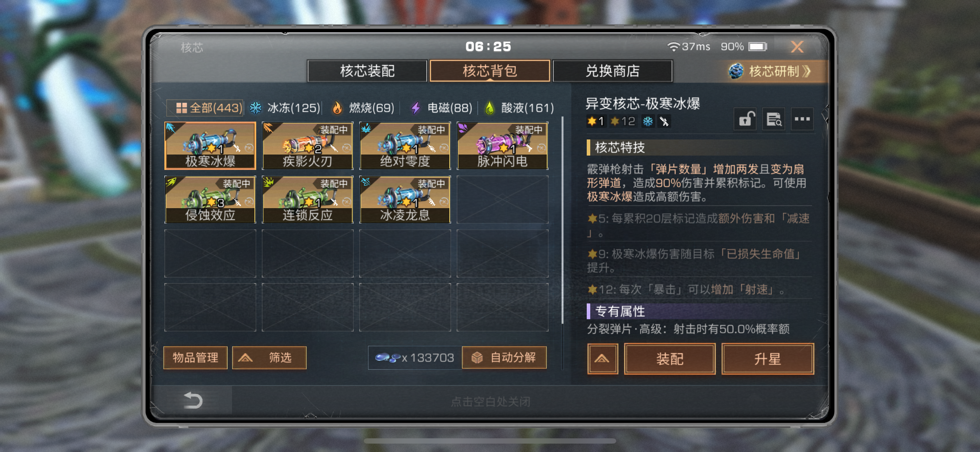Image resolution: width=980 pixels, height=452 pixels.
Task: Filter cores by the 酸液 acid drop icon
Action: coord(490,108)
